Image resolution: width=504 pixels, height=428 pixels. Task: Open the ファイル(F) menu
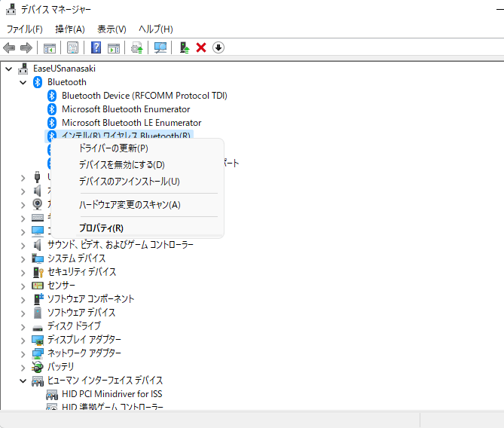pyautogui.click(x=24, y=29)
